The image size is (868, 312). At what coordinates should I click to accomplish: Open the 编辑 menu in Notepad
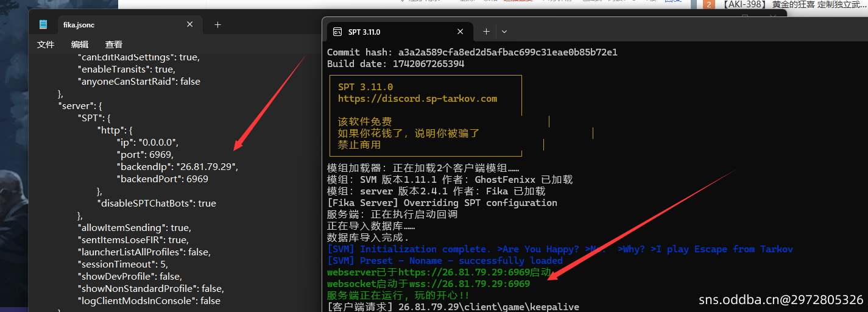click(x=80, y=44)
